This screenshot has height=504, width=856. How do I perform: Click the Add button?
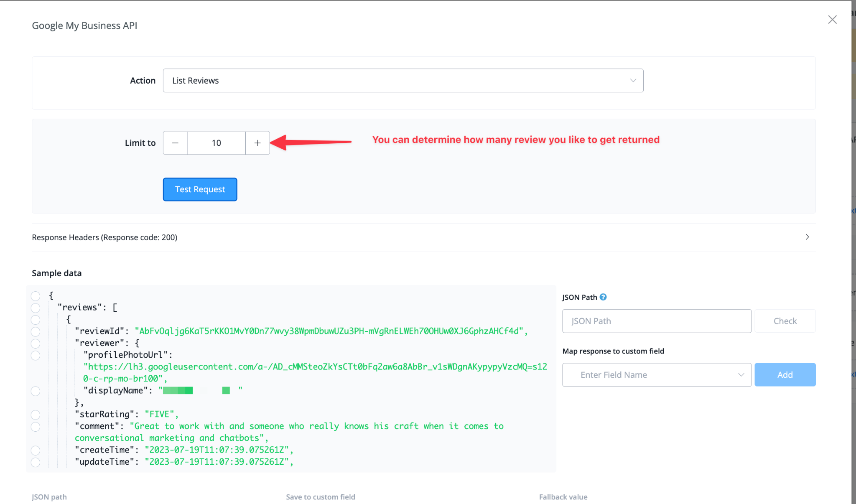tap(785, 375)
